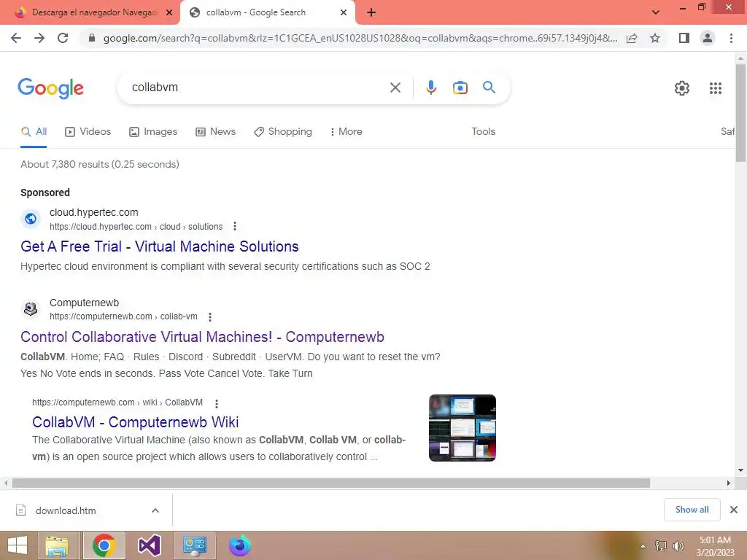Expand the More search filters menu

[347, 132]
